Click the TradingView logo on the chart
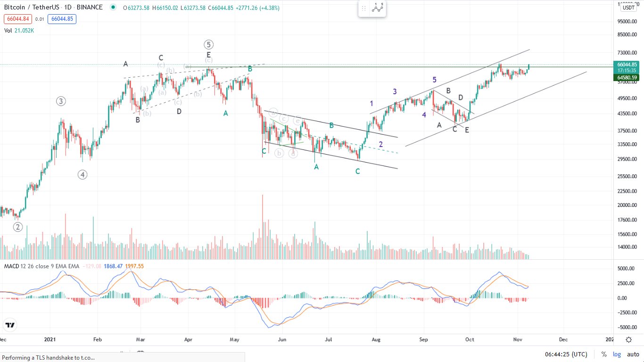This screenshot has width=644, height=362. point(9,325)
